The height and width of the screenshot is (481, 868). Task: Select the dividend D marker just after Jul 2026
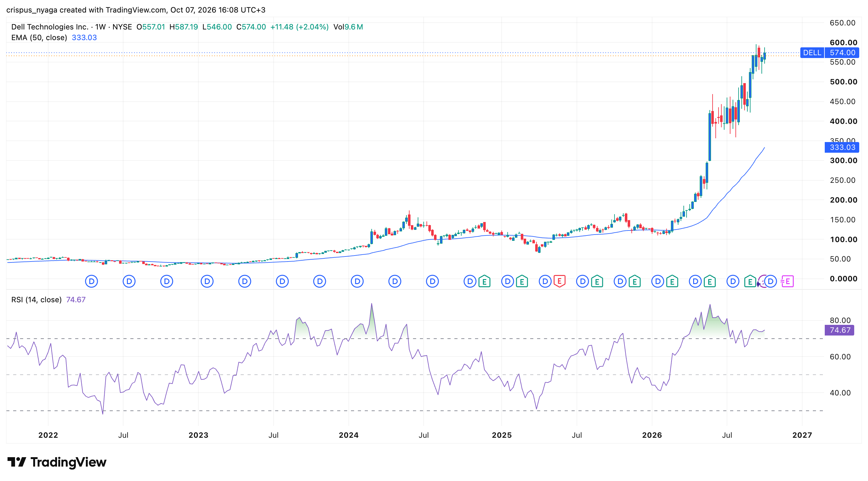point(733,281)
